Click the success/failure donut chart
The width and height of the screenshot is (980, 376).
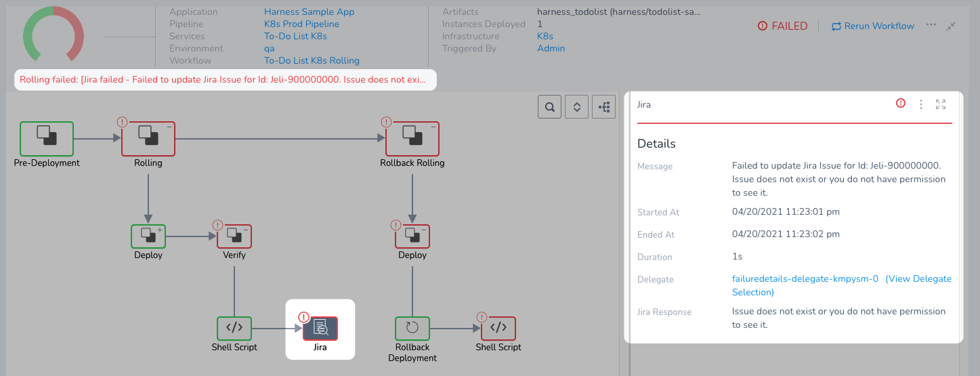click(54, 34)
